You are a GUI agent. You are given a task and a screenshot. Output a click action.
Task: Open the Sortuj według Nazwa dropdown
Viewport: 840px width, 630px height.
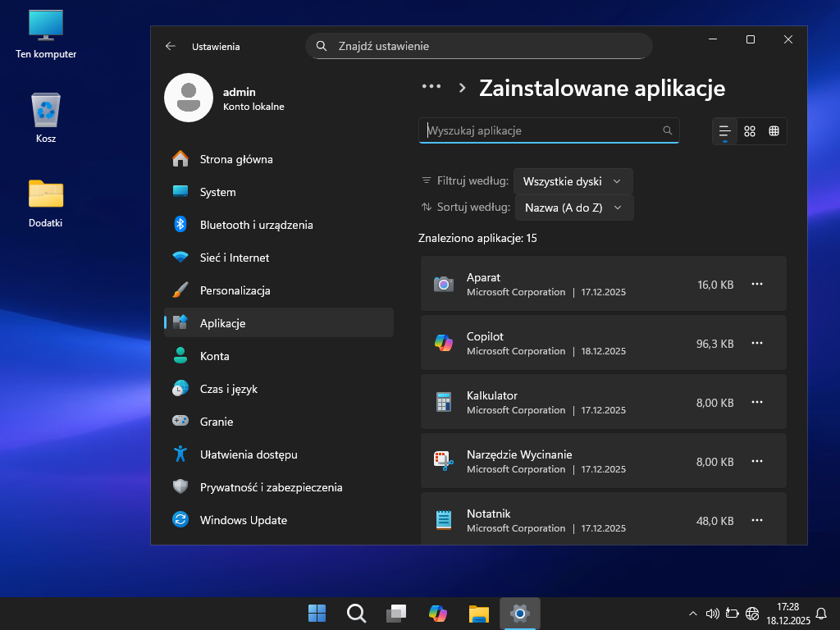point(573,208)
